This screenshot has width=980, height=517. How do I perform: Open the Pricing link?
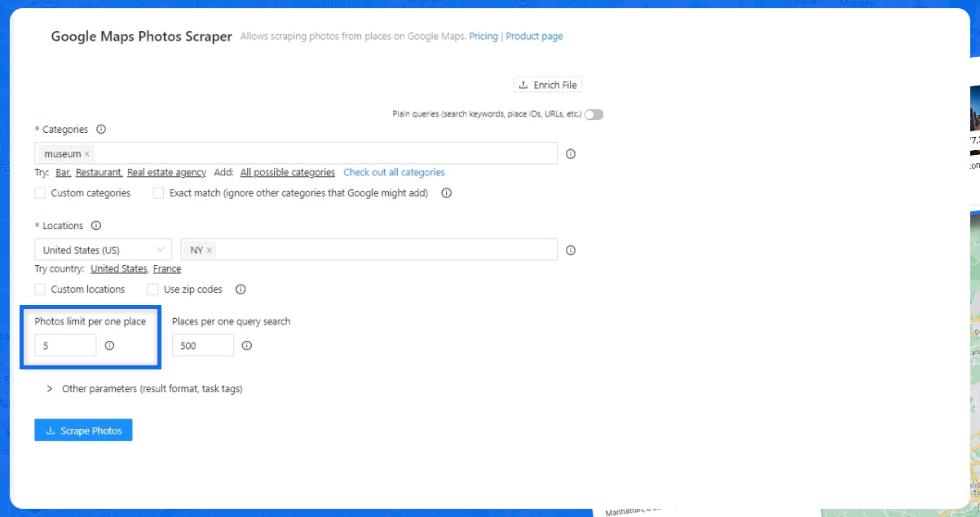click(483, 36)
